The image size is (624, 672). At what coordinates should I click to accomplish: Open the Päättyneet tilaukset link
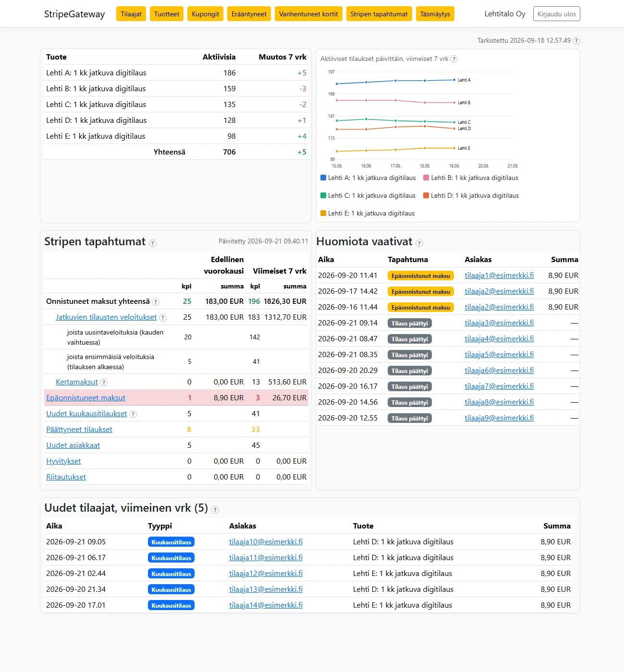pyautogui.click(x=79, y=430)
